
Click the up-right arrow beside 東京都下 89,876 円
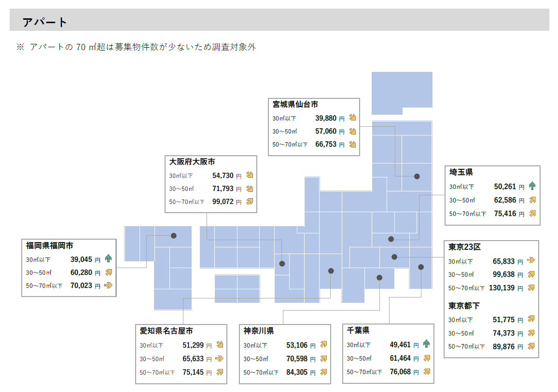(x=531, y=346)
